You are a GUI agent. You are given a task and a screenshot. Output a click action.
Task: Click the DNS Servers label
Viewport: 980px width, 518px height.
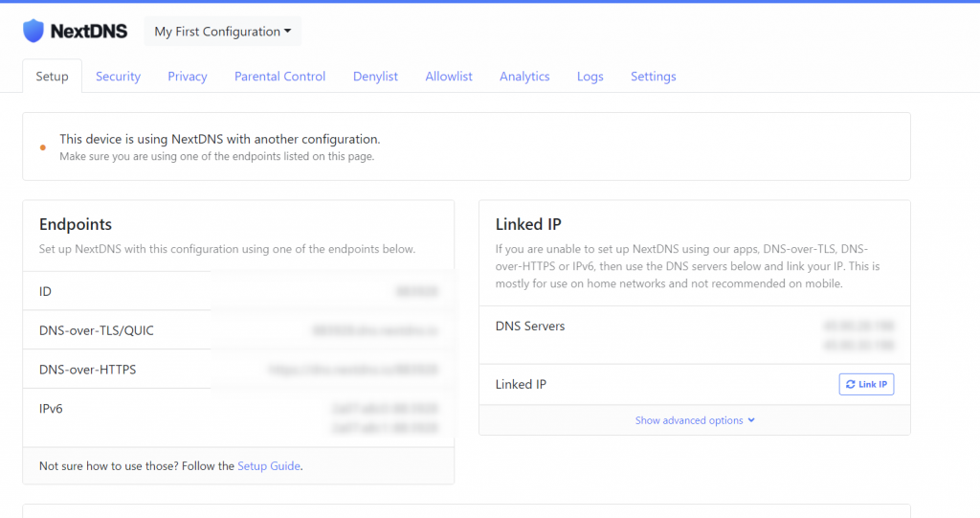[530, 326]
